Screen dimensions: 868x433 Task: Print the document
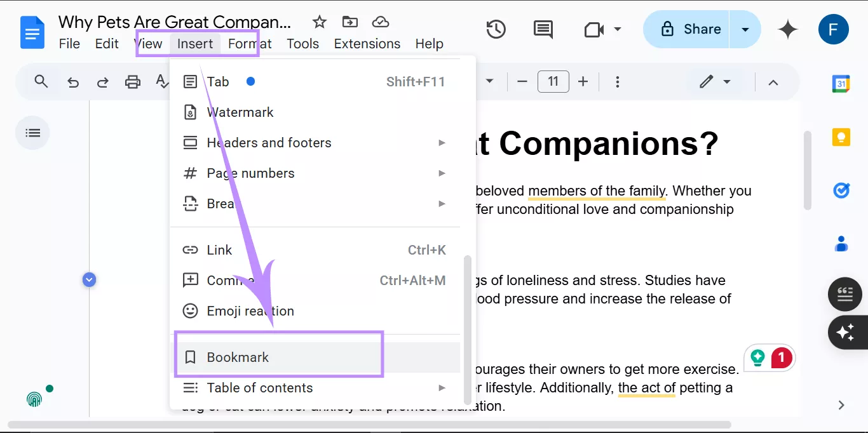132,82
